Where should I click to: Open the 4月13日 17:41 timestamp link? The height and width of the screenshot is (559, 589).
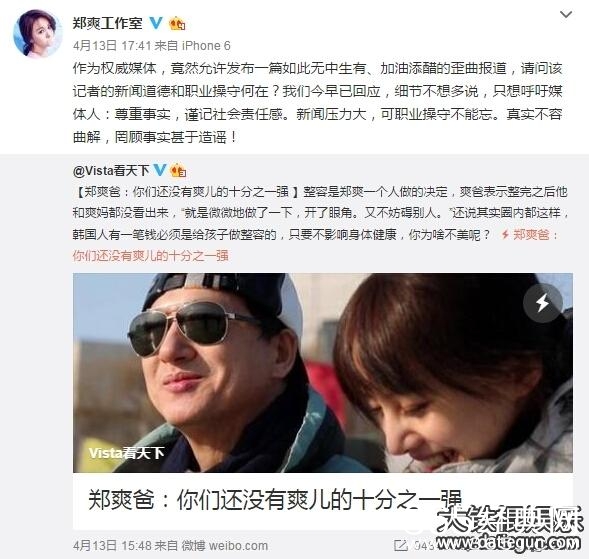[x=112, y=46]
